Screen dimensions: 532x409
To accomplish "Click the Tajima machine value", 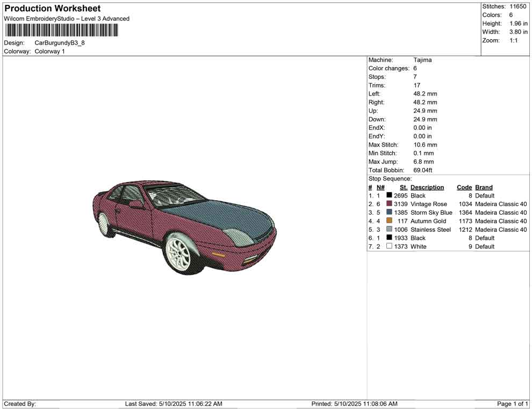I will [422, 60].
